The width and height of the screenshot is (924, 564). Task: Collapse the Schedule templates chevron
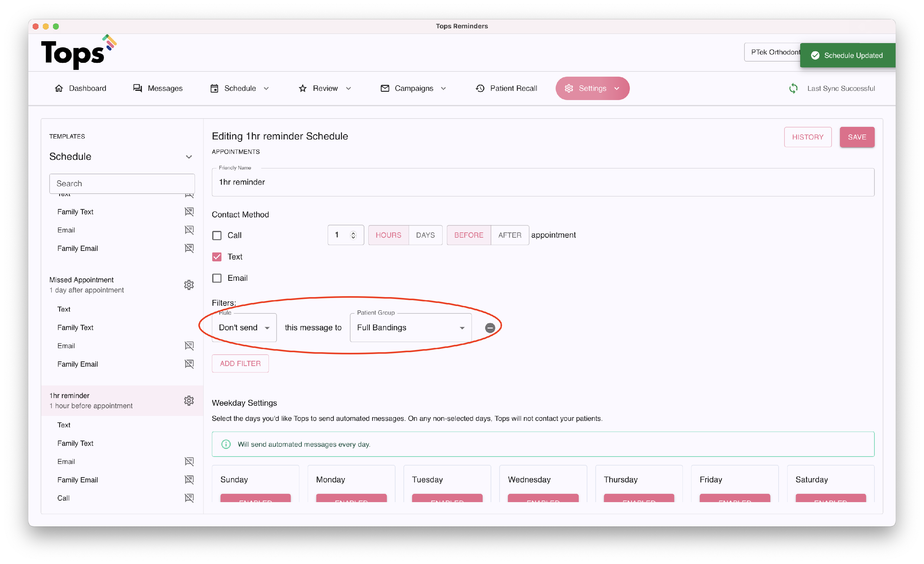(x=188, y=157)
